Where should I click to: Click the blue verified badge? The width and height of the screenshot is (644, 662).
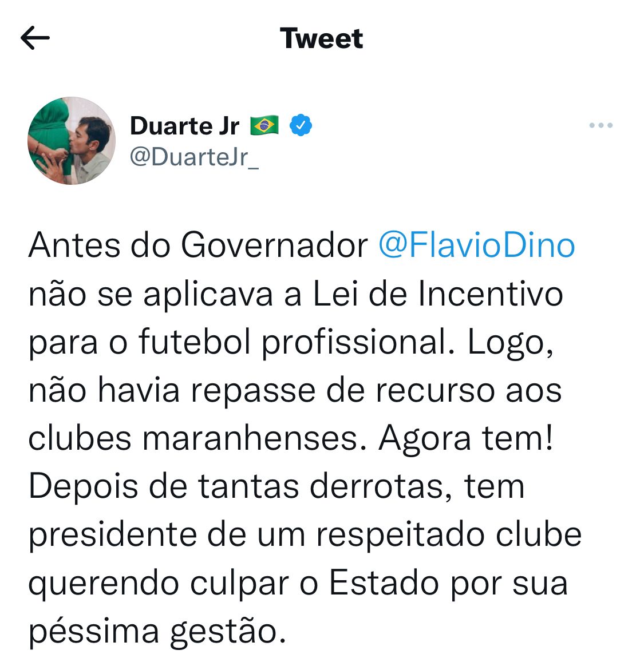(301, 125)
